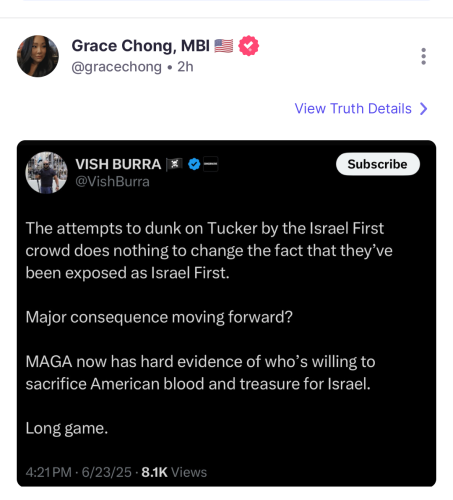
Task: Click the 4:21 PM · 6/23/25 timestamp
Action: coord(79,472)
